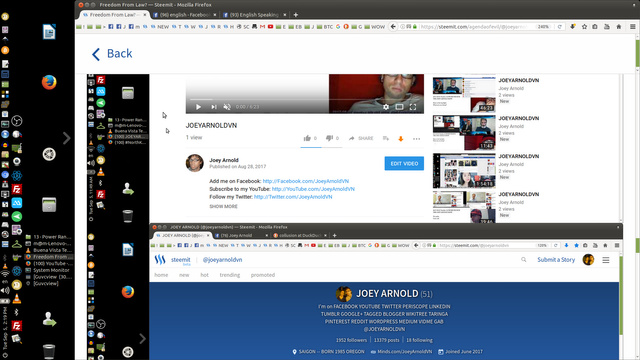This screenshot has width=640, height=360.
Task: Open the Steemit T bookmark
Action: (176, 27)
